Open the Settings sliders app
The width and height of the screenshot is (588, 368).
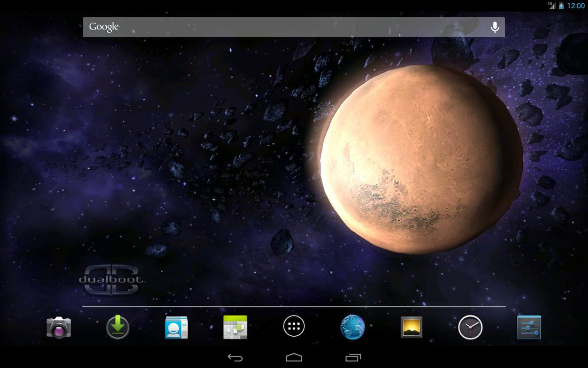click(529, 328)
